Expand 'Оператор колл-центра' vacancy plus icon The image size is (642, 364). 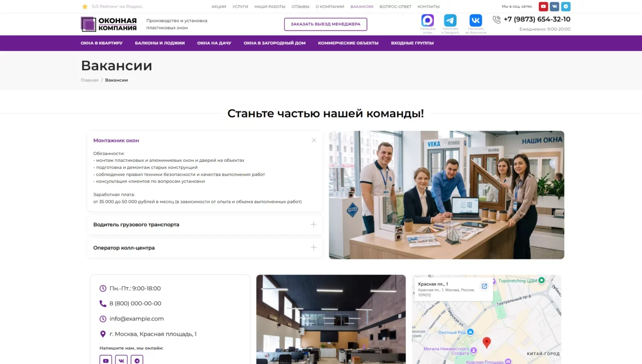[314, 247]
